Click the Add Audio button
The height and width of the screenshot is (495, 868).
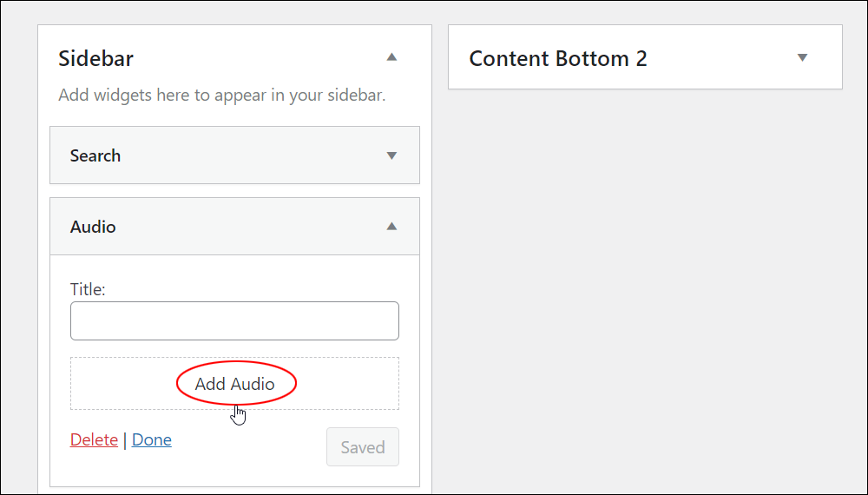click(x=234, y=384)
